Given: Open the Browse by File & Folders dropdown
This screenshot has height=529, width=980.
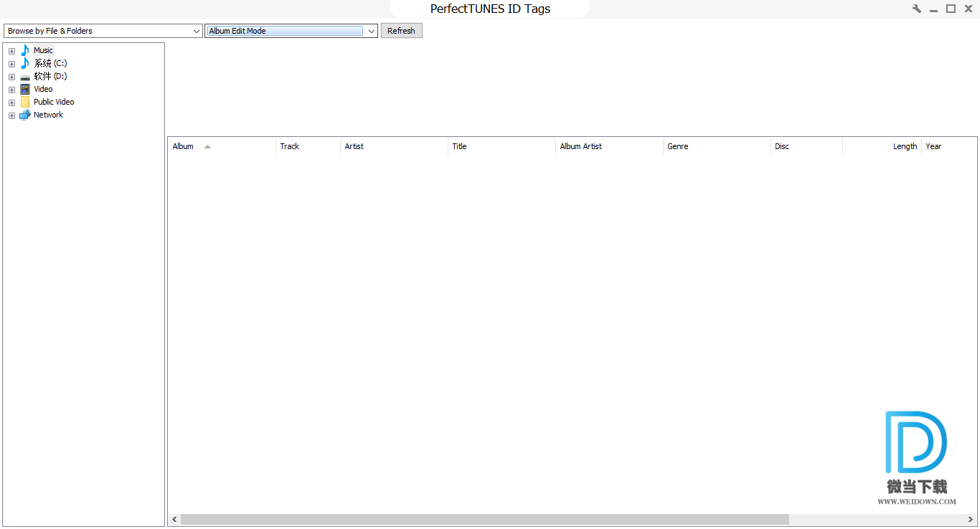Looking at the screenshot, I should pos(103,31).
